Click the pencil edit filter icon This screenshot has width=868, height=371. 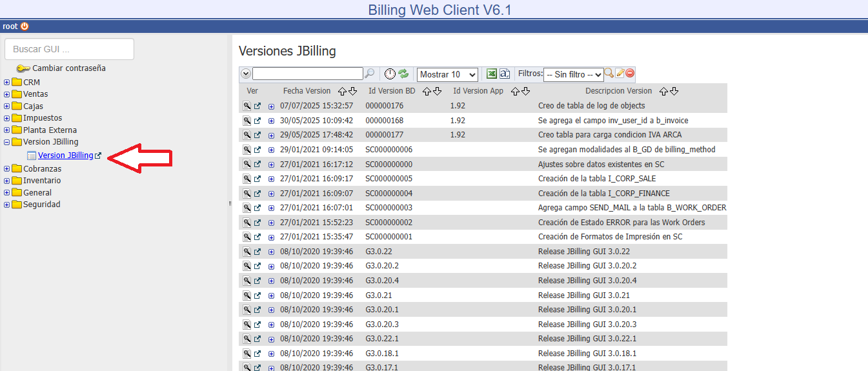620,73
